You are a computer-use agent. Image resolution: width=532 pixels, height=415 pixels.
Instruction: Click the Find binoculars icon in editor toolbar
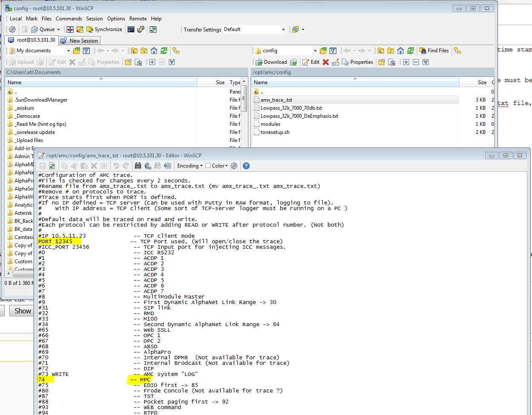point(138,166)
